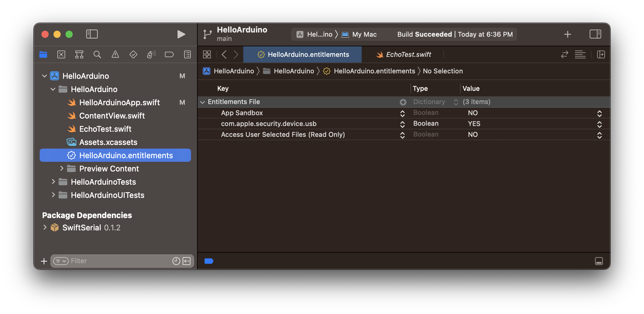Go forward in editor history

[236, 54]
